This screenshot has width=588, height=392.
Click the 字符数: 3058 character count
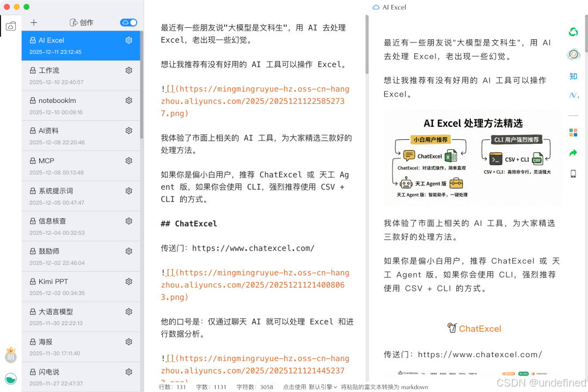(255, 387)
